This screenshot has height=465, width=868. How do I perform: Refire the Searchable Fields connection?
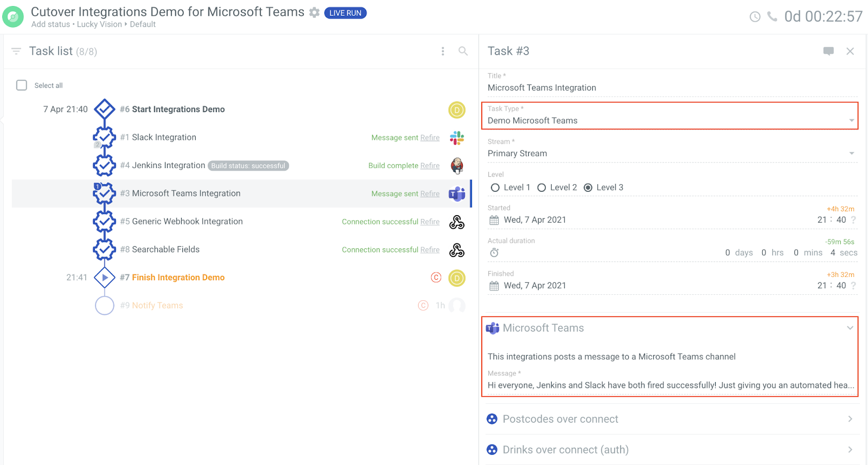(x=430, y=250)
